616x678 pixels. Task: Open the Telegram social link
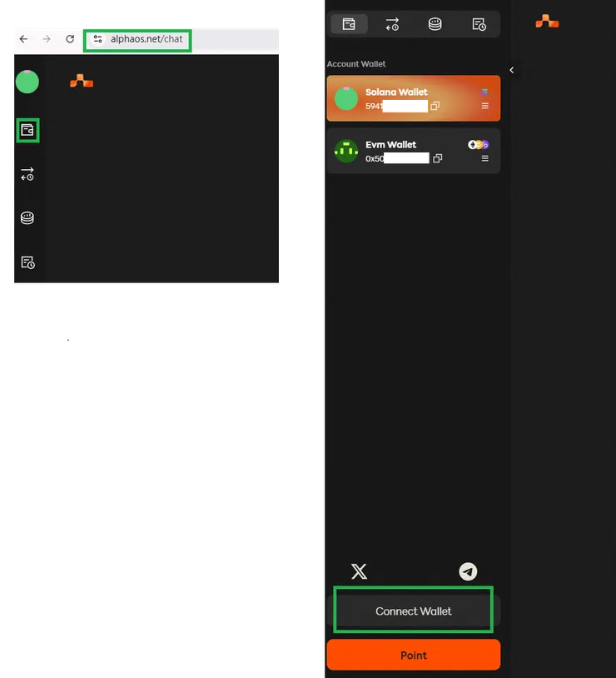(x=468, y=571)
